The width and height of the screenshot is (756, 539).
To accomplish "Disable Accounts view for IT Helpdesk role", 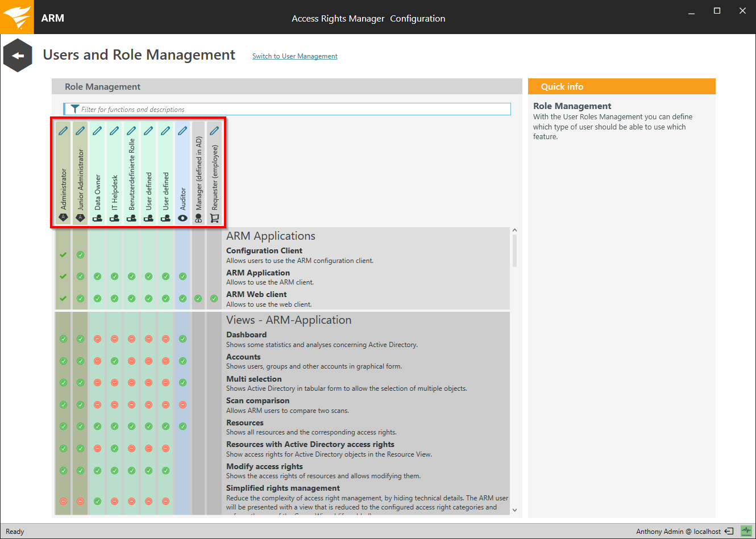I will (114, 361).
